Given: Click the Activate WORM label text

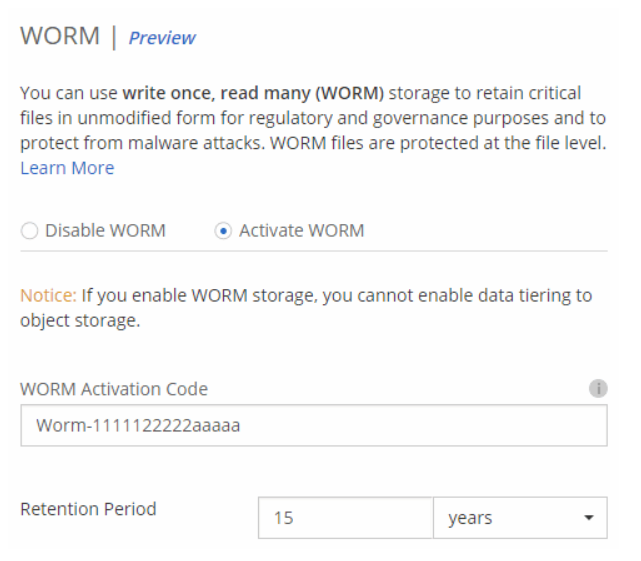Looking at the screenshot, I should click(x=301, y=231).
